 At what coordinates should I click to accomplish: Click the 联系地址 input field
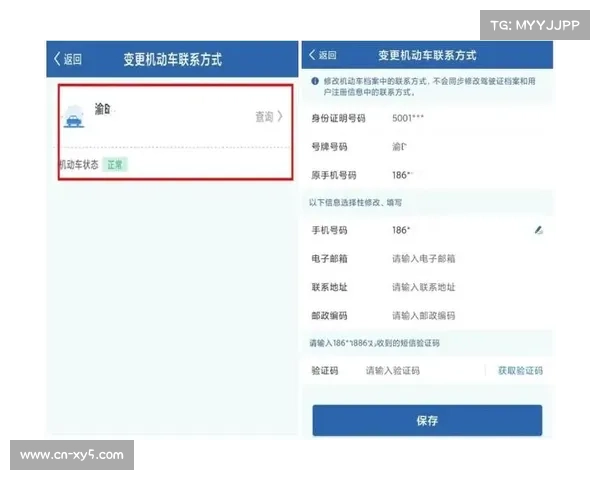[x=424, y=287]
